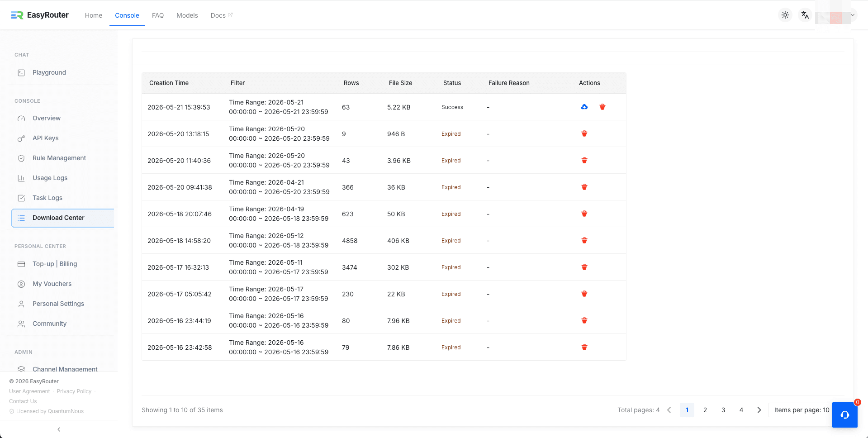Click the 406 KB file size cell
This screenshot has width=868, height=438.
click(x=398, y=241)
